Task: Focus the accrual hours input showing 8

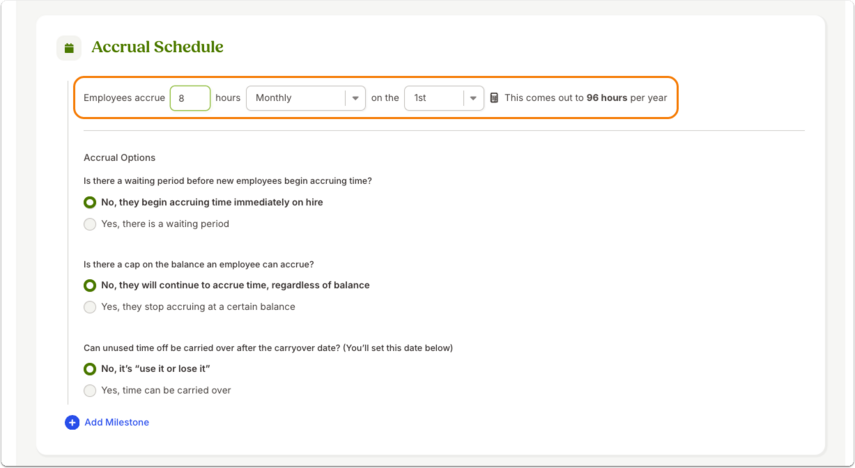Action: tap(190, 98)
